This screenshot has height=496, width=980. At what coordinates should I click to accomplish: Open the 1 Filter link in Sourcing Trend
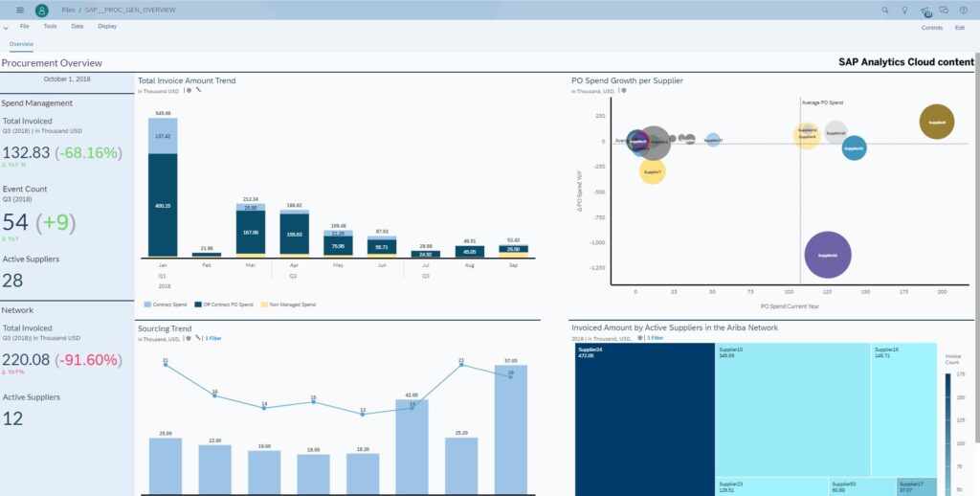[213, 338]
